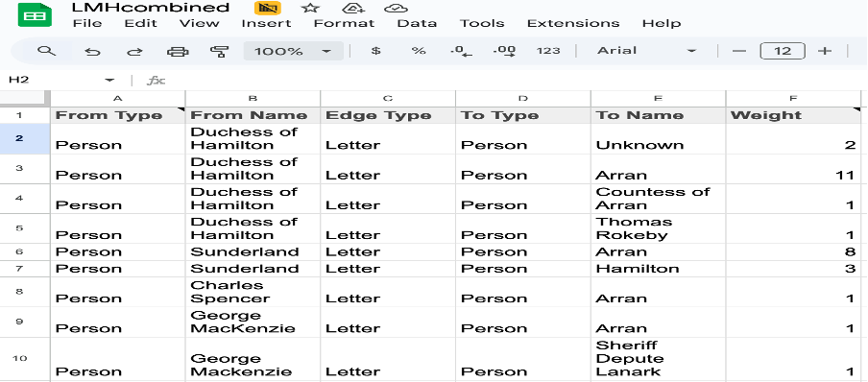Screen dimensions: 868x382
Task: Print the spreadsheet
Action: pyautogui.click(x=178, y=52)
